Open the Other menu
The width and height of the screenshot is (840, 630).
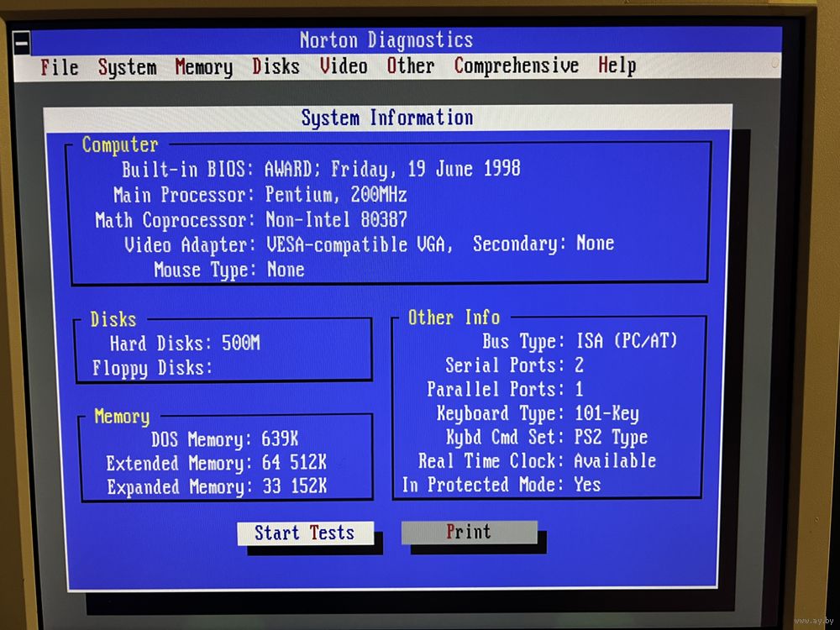[x=411, y=66]
